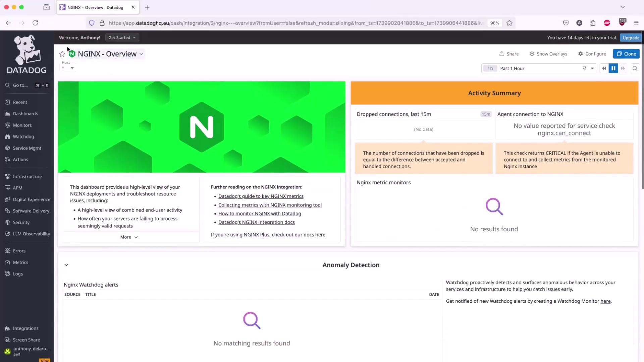Click the zoom-out time magnifier icon
The image size is (644, 362).
(635, 68)
